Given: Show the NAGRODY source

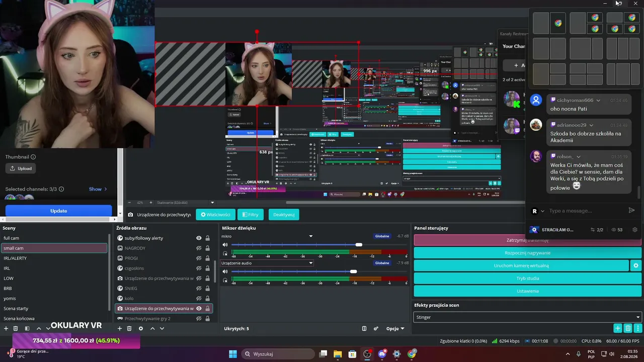Looking at the screenshot, I should pyautogui.click(x=199, y=248).
